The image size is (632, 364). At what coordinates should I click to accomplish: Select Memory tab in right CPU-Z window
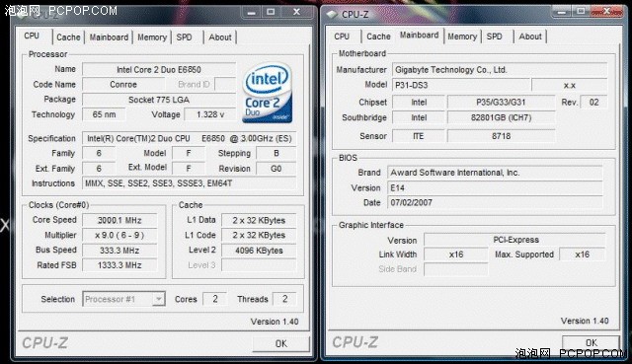pyautogui.click(x=462, y=36)
